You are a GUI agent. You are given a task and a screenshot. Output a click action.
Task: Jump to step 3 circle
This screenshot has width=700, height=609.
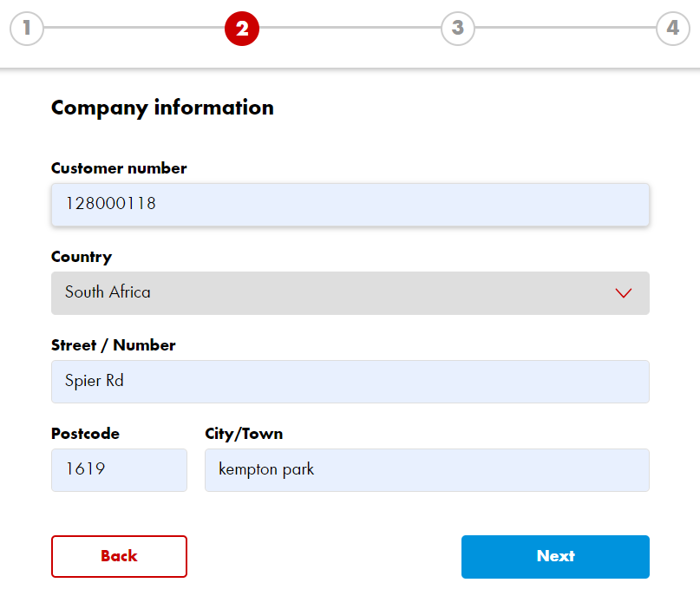458,29
